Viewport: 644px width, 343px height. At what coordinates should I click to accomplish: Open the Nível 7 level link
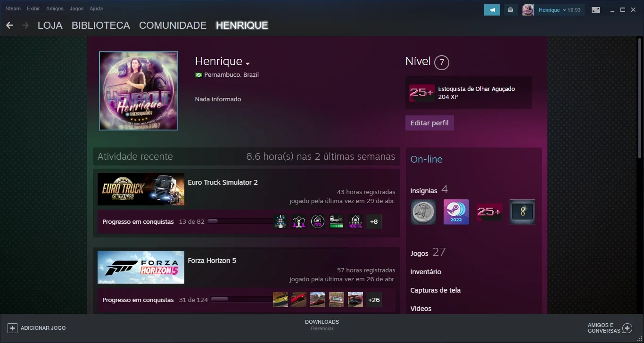pyautogui.click(x=427, y=62)
